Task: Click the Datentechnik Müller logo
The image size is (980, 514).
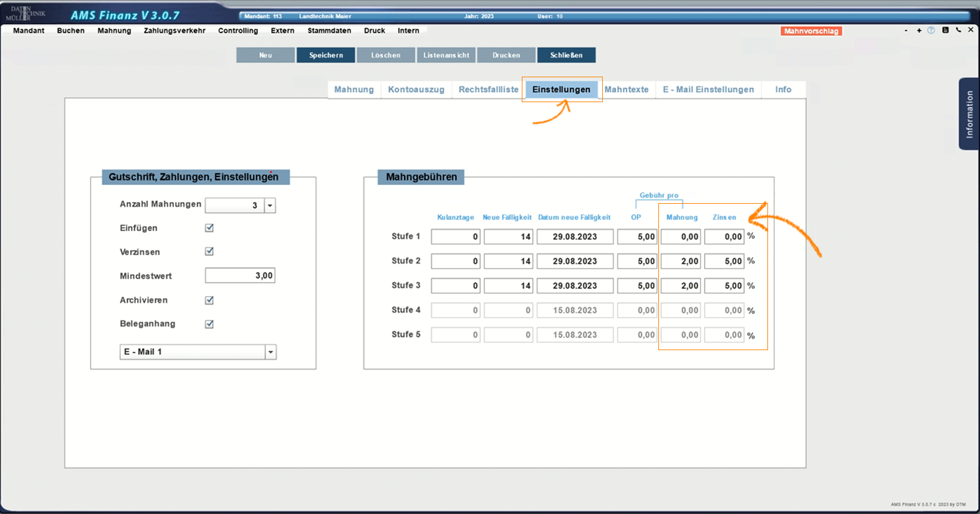Action: [26, 13]
